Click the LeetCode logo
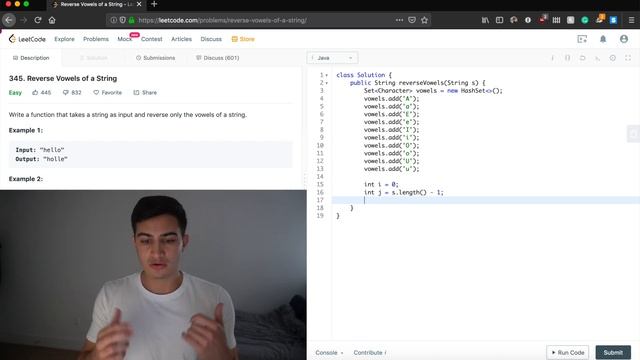640x360 pixels. [x=27, y=39]
